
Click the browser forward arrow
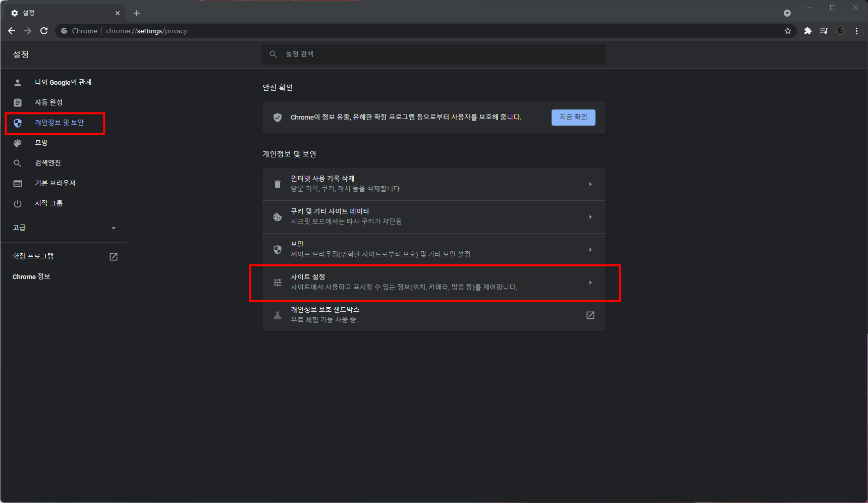(28, 31)
